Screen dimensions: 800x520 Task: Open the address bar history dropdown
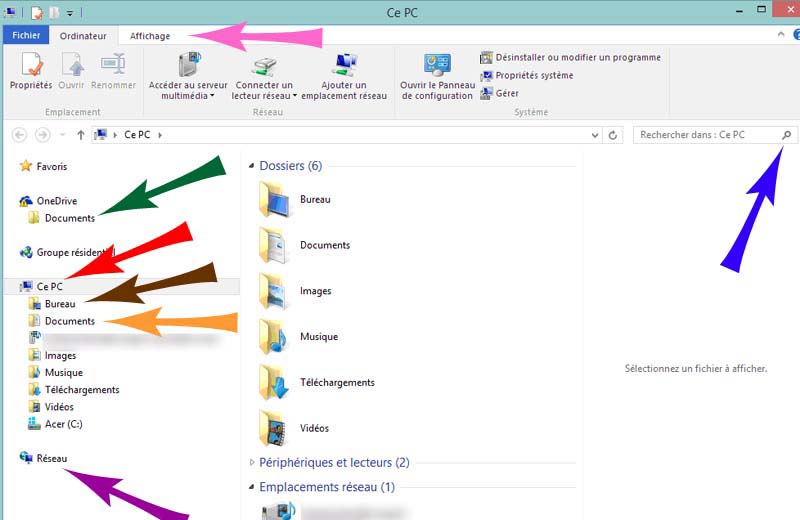click(x=594, y=135)
